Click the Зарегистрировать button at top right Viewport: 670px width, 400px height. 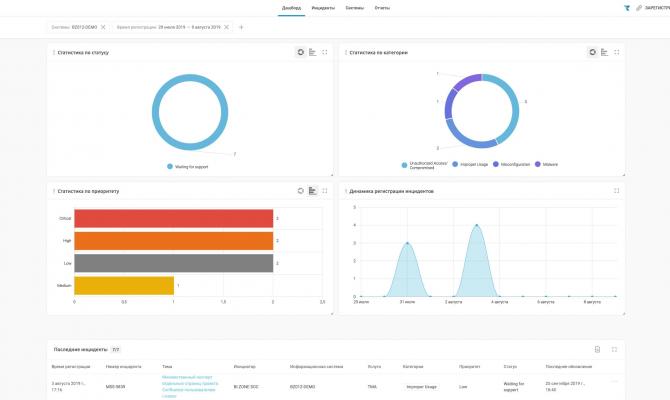click(653, 8)
